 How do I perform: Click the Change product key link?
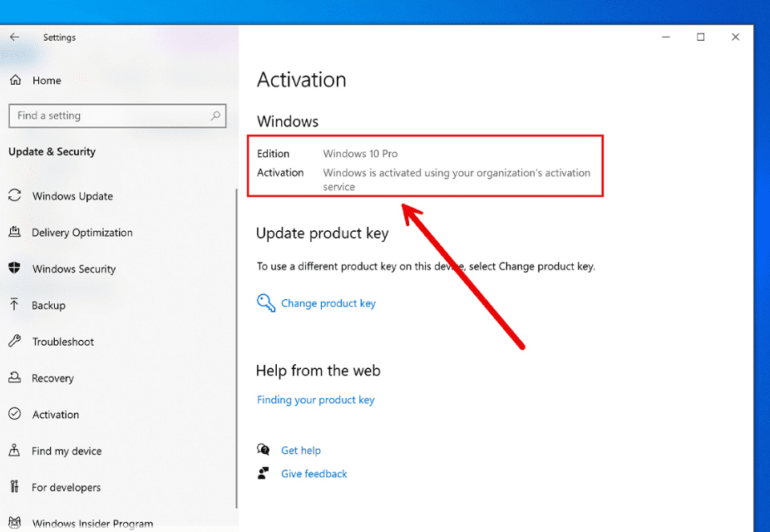(328, 303)
